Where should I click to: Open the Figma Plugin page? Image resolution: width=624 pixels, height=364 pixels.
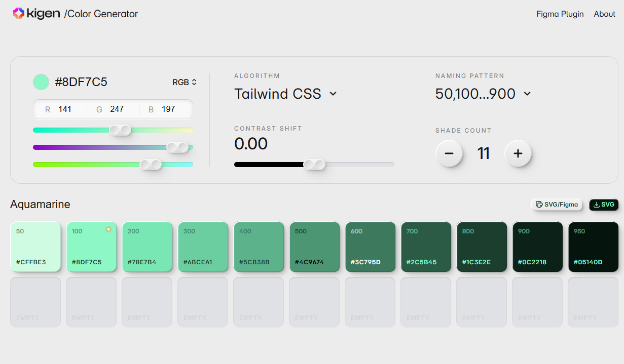coord(560,14)
